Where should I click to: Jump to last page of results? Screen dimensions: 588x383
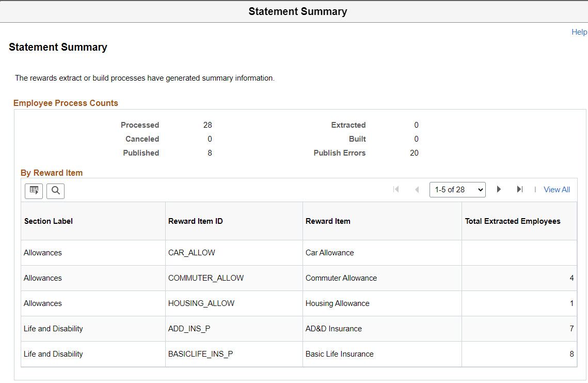click(519, 190)
